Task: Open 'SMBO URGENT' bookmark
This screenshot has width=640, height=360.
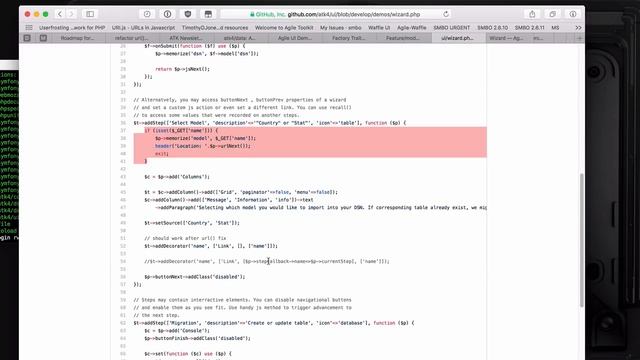Action: [x=451, y=28]
